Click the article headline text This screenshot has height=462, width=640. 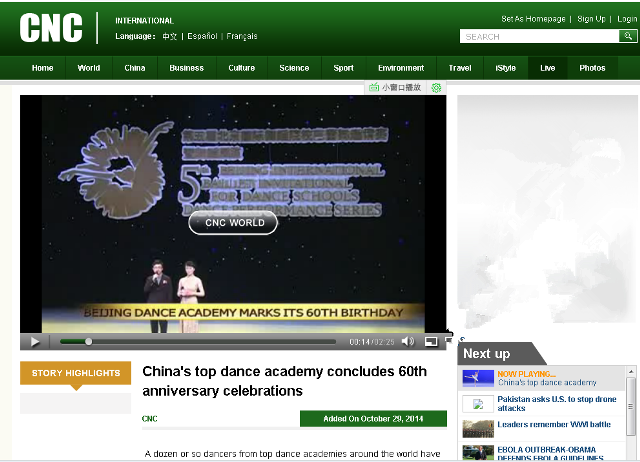[x=284, y=381]
